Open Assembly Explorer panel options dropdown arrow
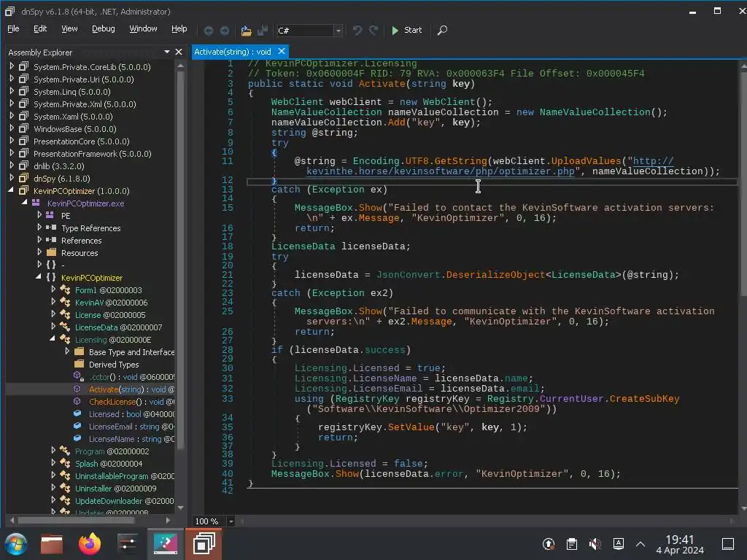 [167, 52]
